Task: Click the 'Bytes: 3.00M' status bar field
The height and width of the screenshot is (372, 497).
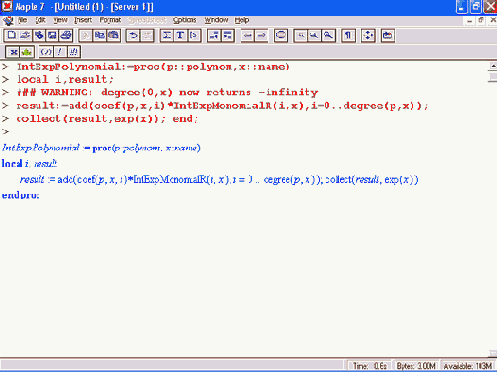Action: 416,366
